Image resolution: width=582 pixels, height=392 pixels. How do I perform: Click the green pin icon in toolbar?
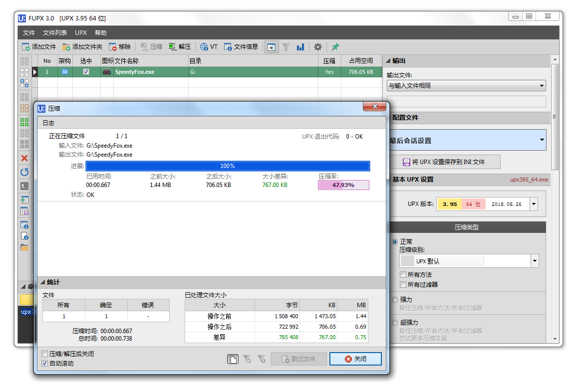(335, 47)
